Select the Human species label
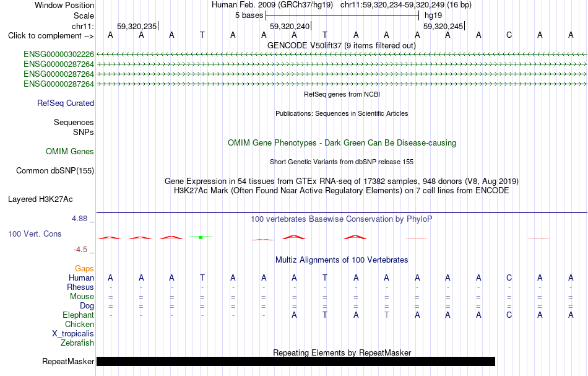The image size is (588, 376). point(81,278)
